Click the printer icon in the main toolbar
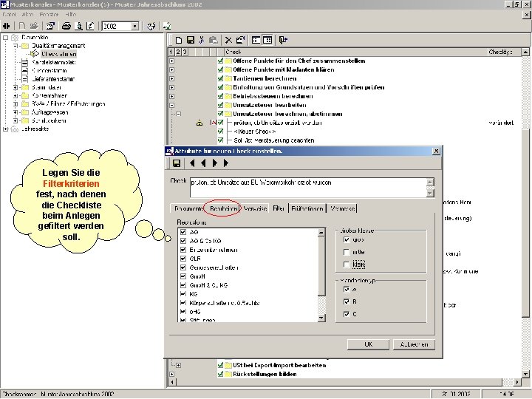This screenshot has height=399, width=532. 66,26
